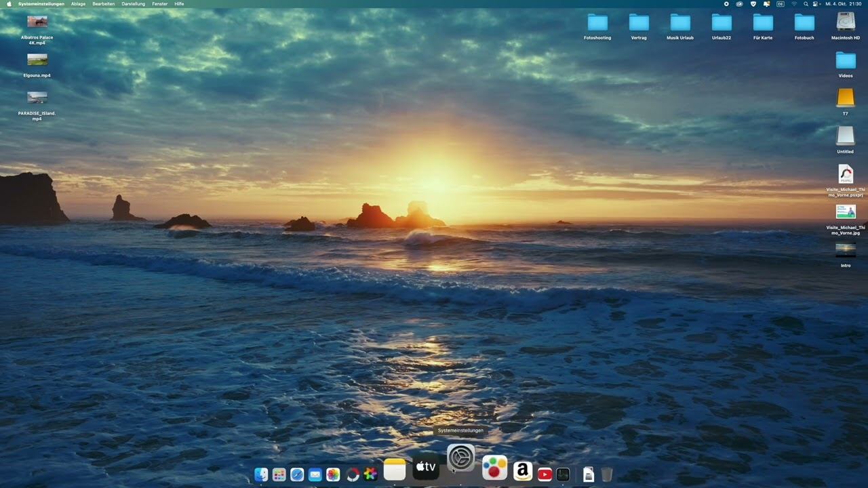This screenshot has height=488, width=868.
Task: Click the Systemeinstellungen gear icon in Dock
Action: pos(461,459)
